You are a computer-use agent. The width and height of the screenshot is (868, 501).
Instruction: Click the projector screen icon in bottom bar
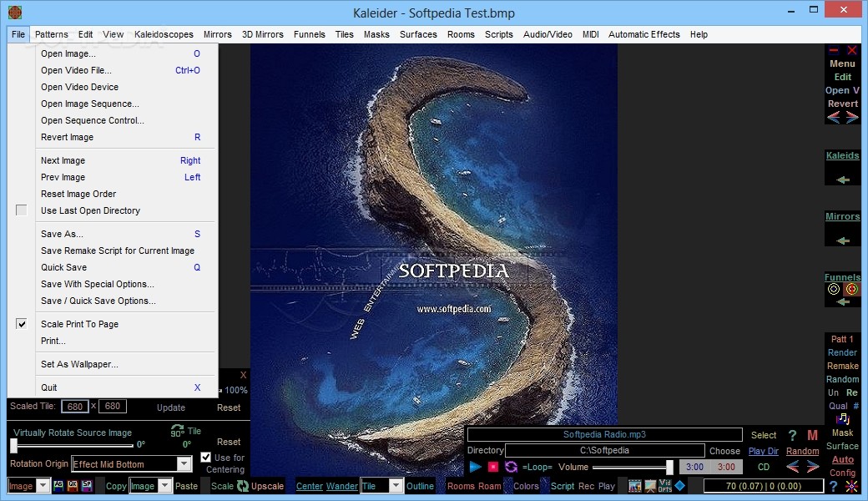point(650,486)
